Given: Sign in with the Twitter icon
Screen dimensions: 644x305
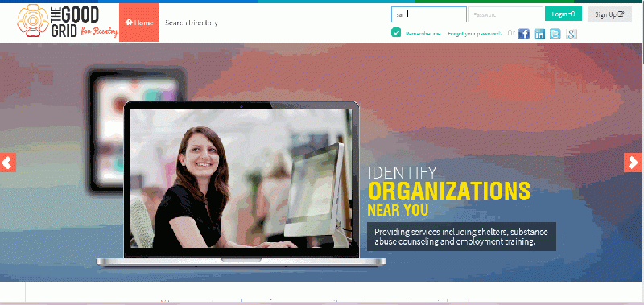Looking at the screenshot, I should click(555, 34).
